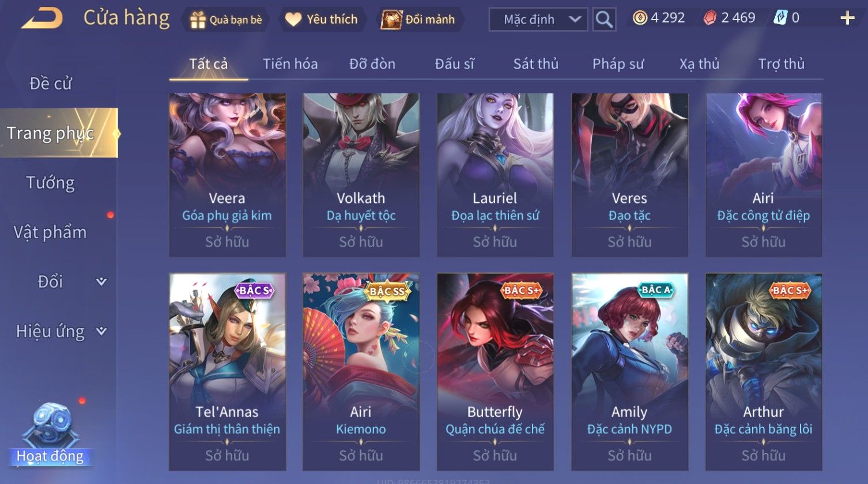
Task: Open the Mặc định sort dropdown
Action: (x=538, y=19)
